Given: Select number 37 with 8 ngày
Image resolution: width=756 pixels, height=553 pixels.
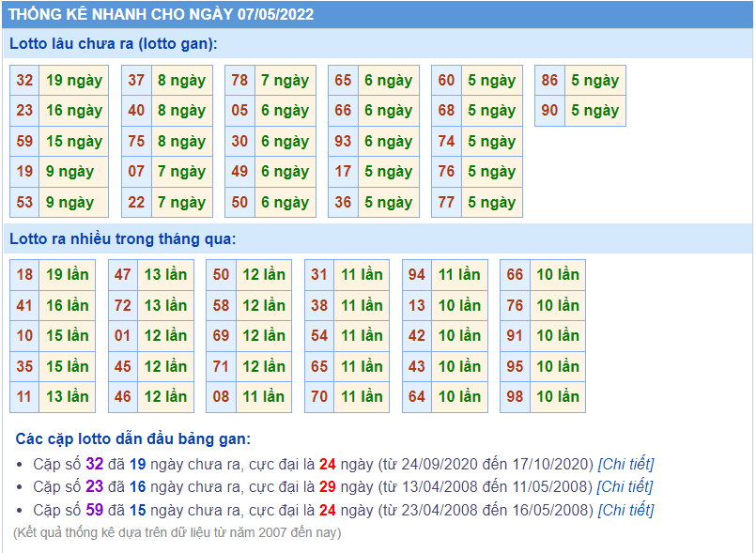Looking at the screenshot, I should pyautogui.click(x=136, y=80).
